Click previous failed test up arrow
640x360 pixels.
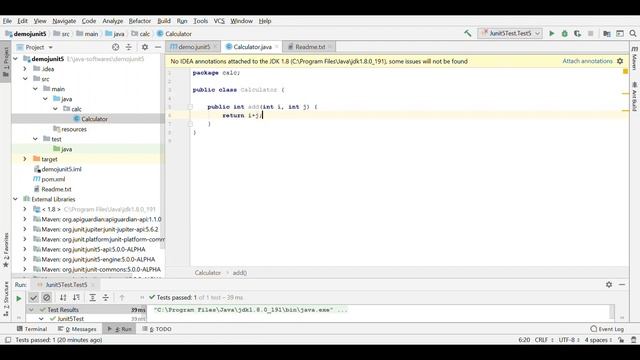click(x=122, y=298)
